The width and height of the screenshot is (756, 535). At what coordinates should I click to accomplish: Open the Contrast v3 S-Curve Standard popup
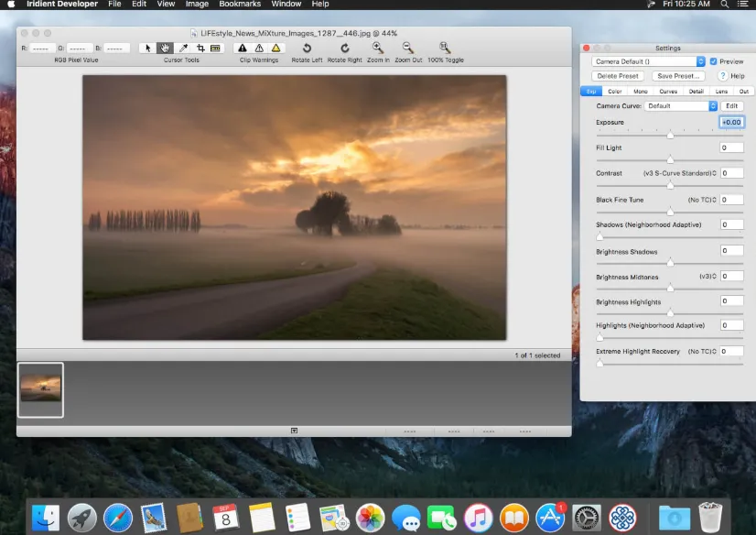[680, 173]
